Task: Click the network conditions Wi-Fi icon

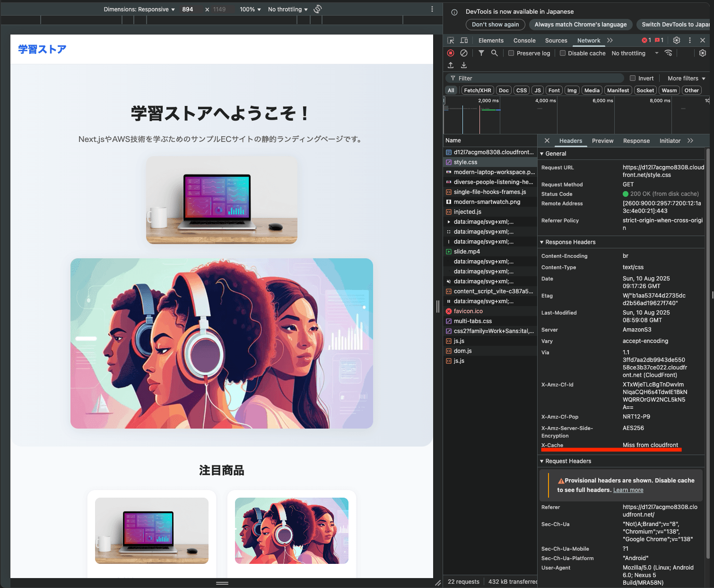Action: [x=668, y=53]
